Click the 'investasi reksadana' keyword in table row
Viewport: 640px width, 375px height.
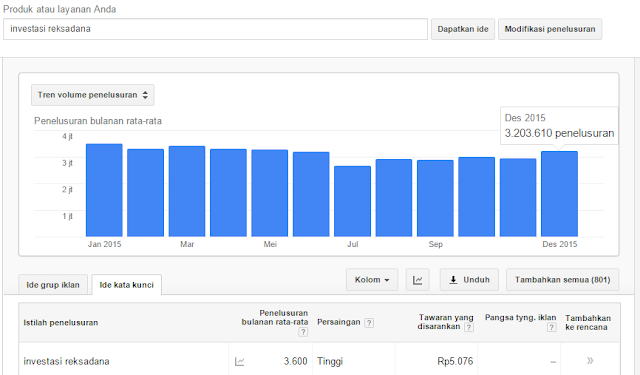66,362
